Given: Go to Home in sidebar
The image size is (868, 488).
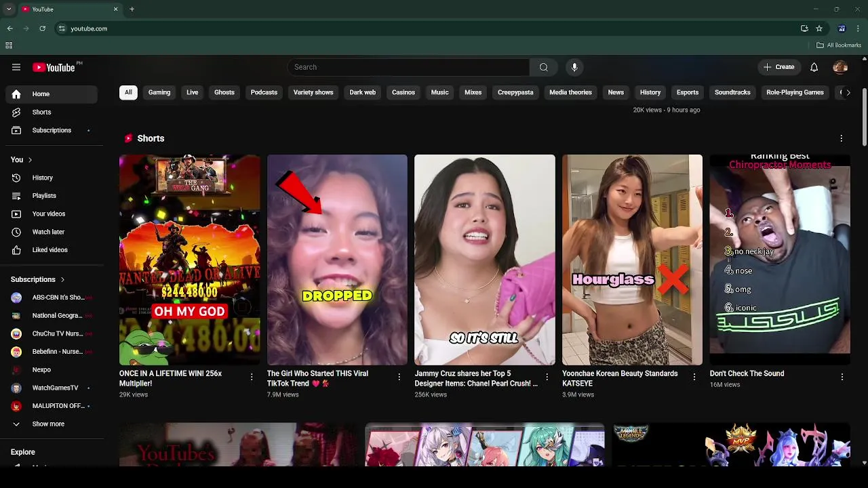Looking at the screenshot, I should point(52,94).
